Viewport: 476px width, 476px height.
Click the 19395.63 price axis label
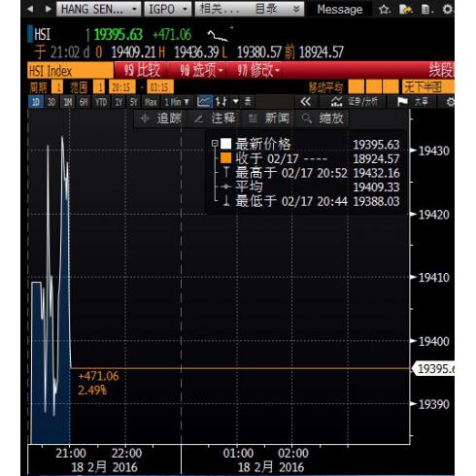[434, 369]
